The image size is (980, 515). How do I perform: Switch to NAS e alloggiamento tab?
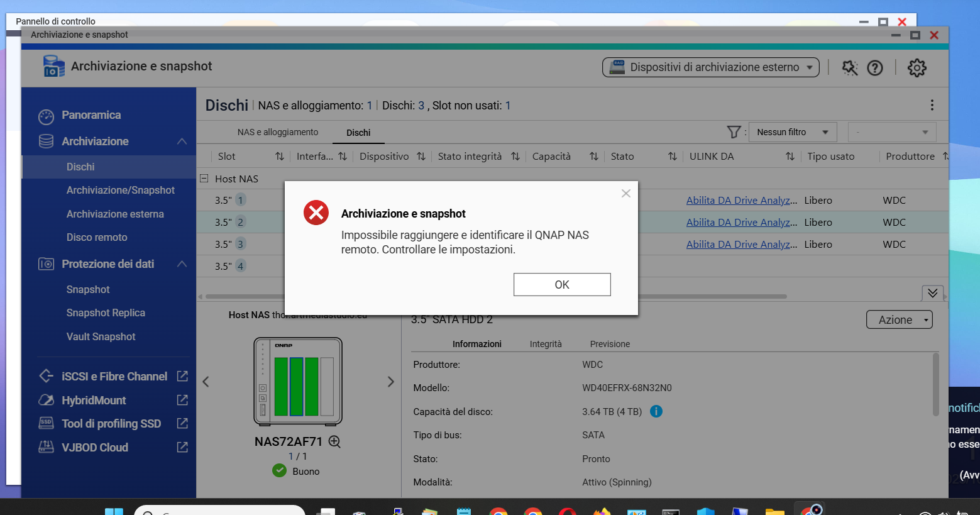[277, 132]
